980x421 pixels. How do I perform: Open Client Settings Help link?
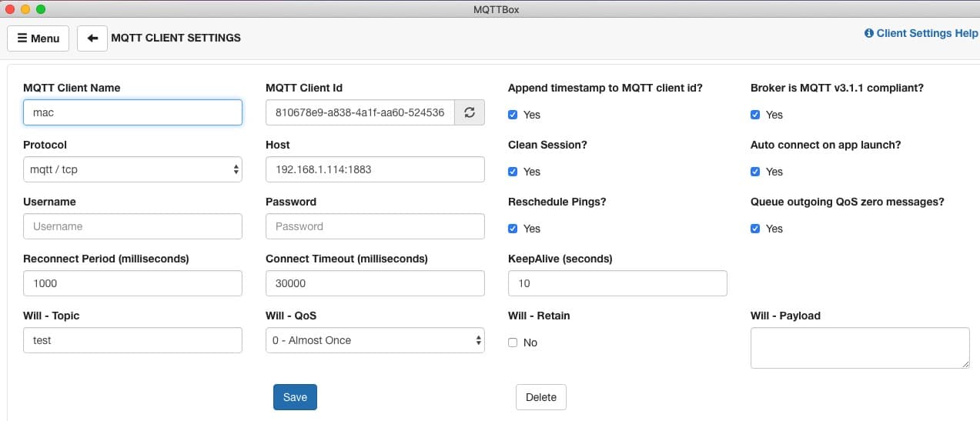(921, 34)
